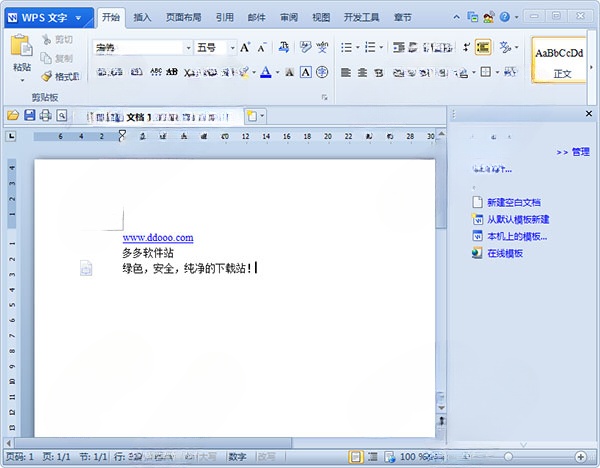600x468 pixels.
Task: Open the font dialog launcher
Action: 324,97
